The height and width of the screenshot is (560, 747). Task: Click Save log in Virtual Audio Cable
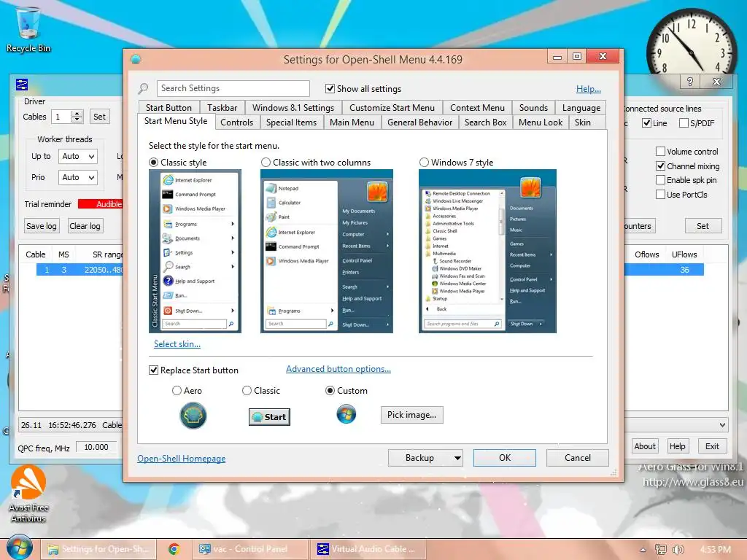click(41, 226)
